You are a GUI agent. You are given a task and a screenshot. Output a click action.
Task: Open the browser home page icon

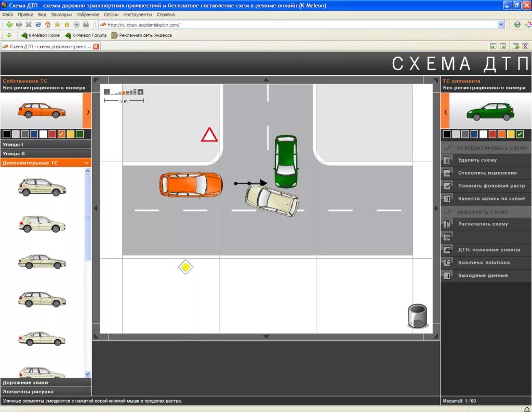48,24
